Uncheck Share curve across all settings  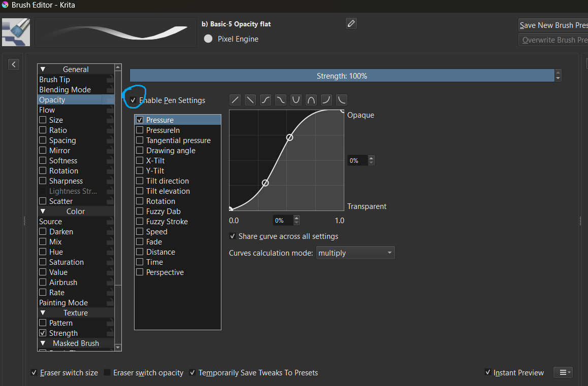click(x=233, y=236)
